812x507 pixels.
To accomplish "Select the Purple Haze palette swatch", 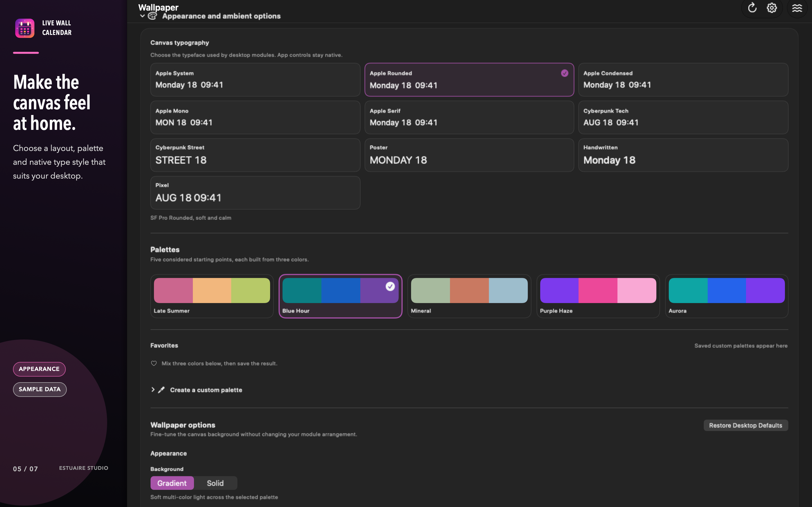I will [598, 296].
